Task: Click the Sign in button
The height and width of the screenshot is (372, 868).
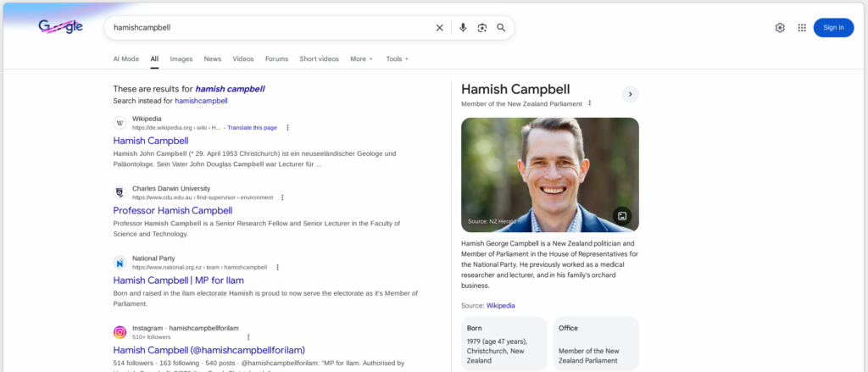Action: pos(833,28)
